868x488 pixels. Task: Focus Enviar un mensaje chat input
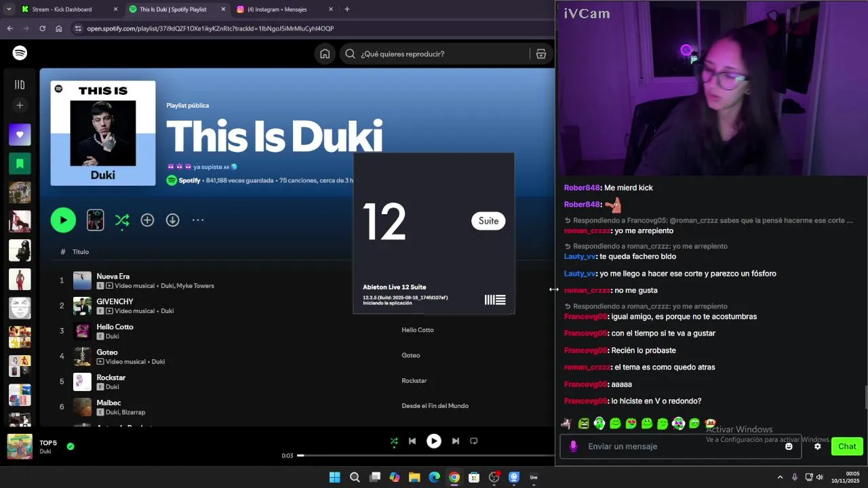point(682,447)
